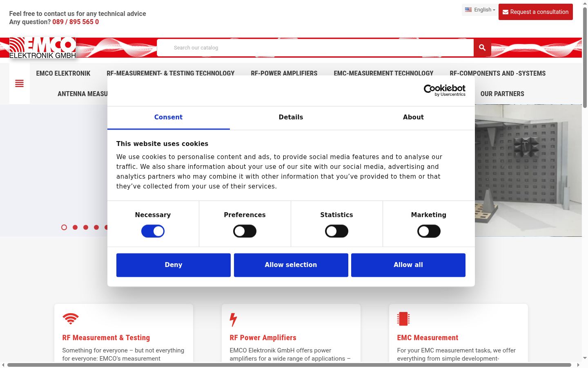Enable the Statistics cookies switch
Image resolution: width=588 pixels, height=368 pixels.
click(336, 231)
